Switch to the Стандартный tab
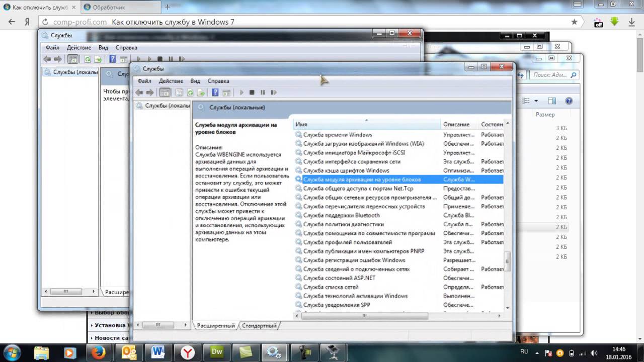Image resolution: width=644 pixels, height=362 pixels. pos(259,325)
